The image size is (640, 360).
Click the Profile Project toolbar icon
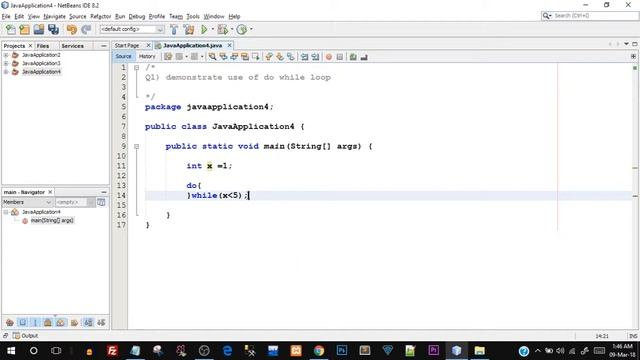[x=242, y=29]
